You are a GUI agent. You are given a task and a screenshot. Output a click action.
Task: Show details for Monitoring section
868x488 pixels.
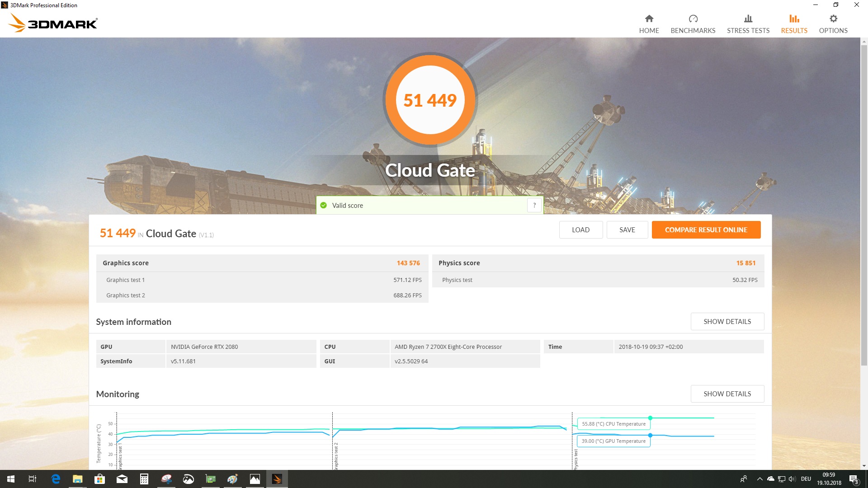pyautogui.click(x=727, y=394)
